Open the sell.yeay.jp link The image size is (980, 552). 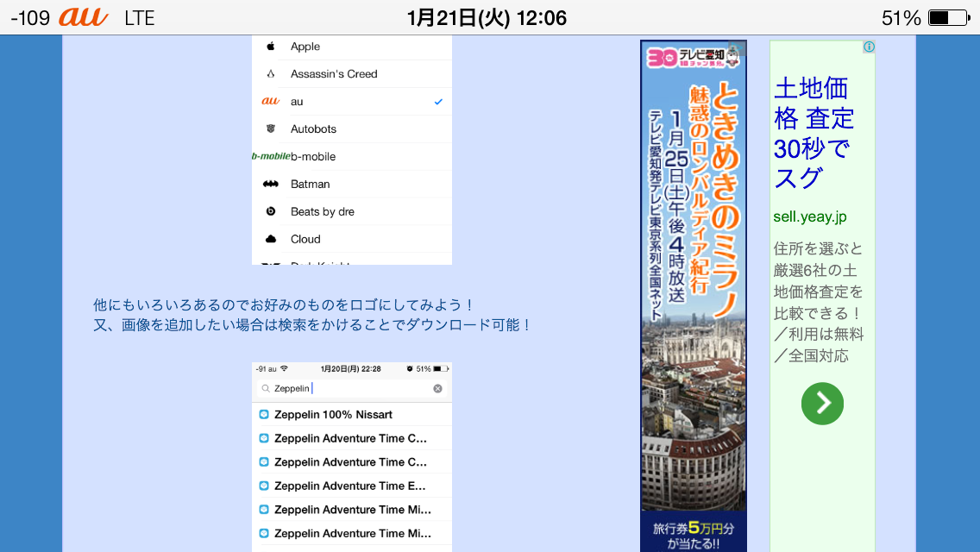pyautogui.click(x=809, y=216)
